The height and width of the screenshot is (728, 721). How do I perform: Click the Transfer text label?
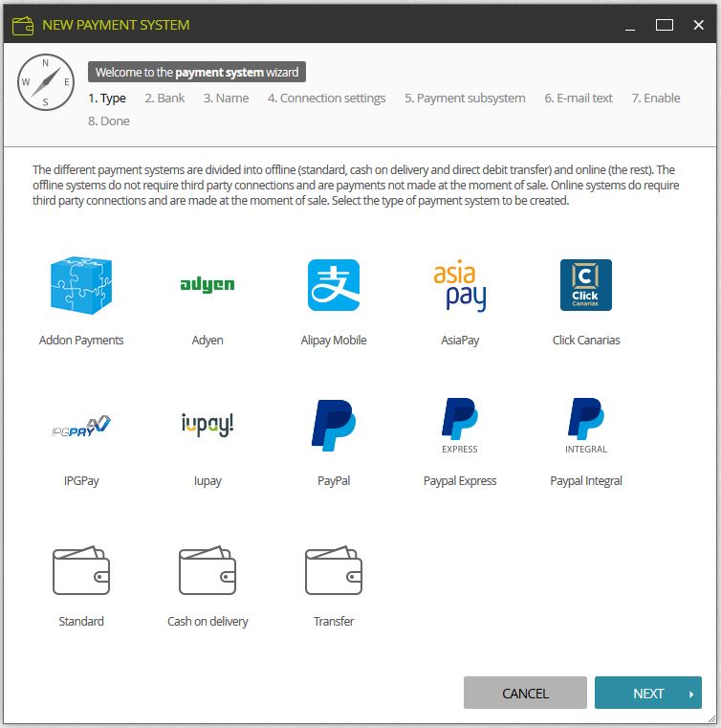(334, 621)
